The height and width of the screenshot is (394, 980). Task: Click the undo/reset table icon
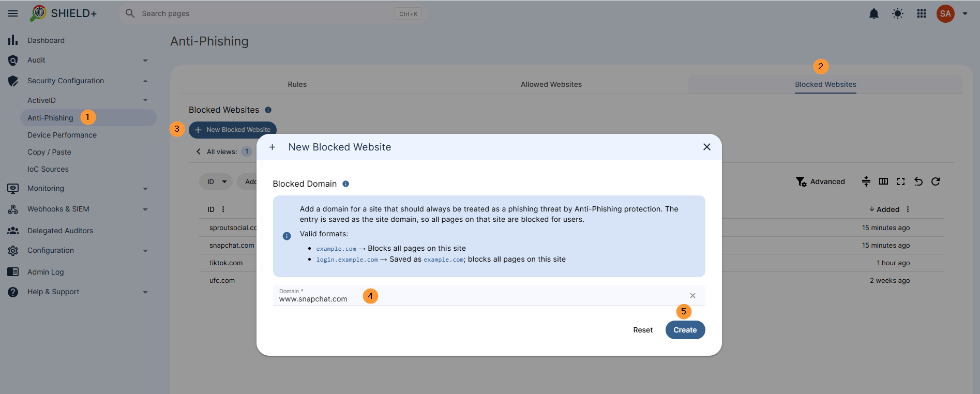(918, 181)
